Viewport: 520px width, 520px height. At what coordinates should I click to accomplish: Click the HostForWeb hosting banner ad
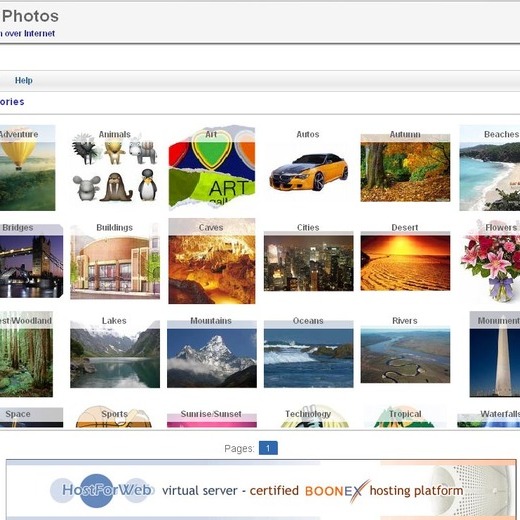261,489
